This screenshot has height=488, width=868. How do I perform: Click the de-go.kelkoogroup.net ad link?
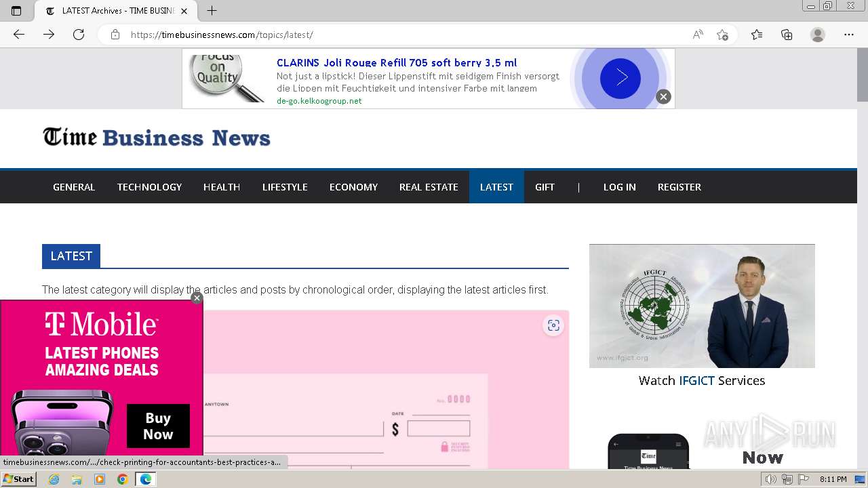pos(319,101)
